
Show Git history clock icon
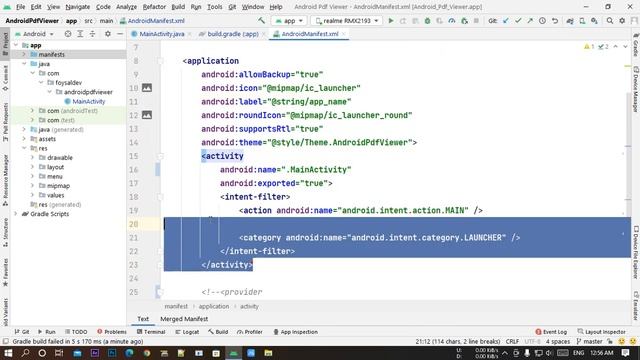[542, 21]
